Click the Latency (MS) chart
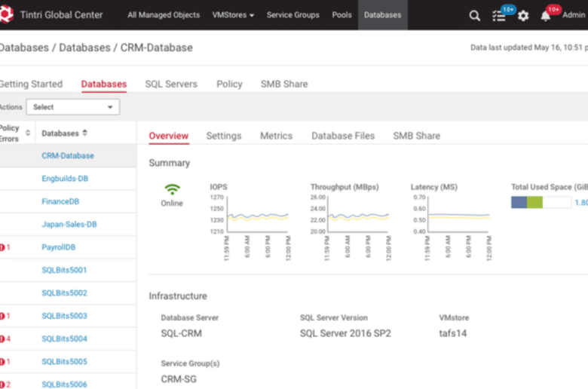This screenshot has height=389, width=588. [x=458, y=214]
